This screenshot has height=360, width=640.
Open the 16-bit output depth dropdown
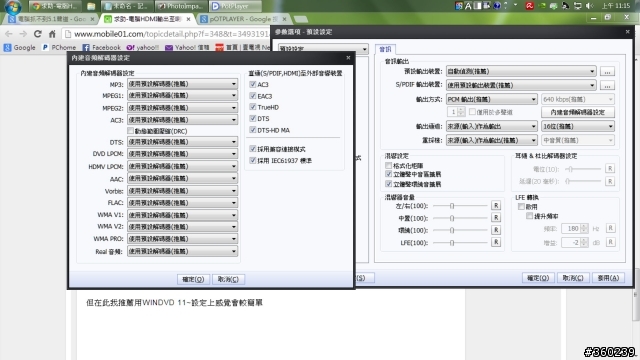578,126
